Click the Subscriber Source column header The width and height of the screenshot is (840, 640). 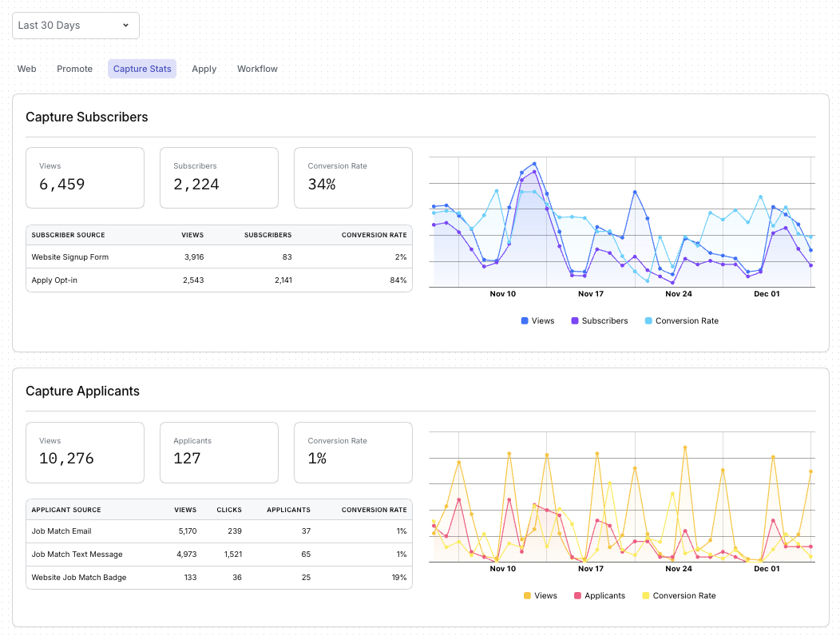click(68, 235)
